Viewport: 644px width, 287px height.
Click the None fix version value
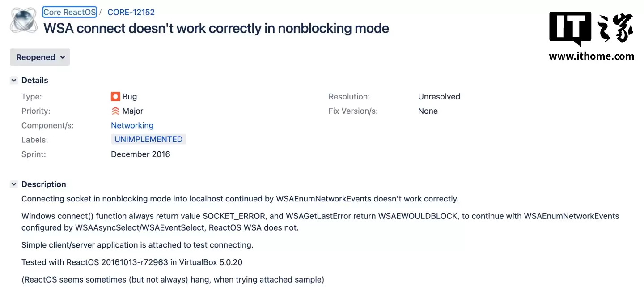[428, 111]
